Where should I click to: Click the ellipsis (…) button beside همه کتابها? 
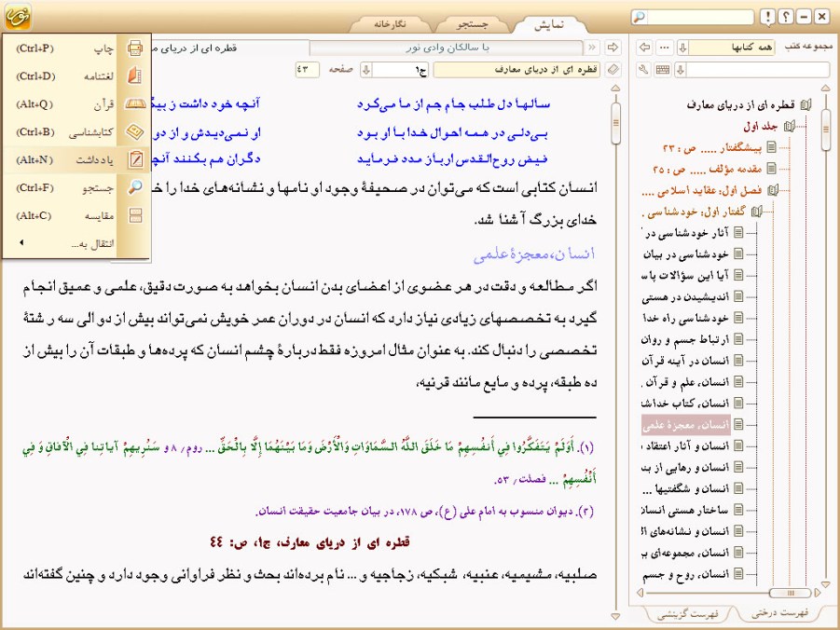coord(665,48)
